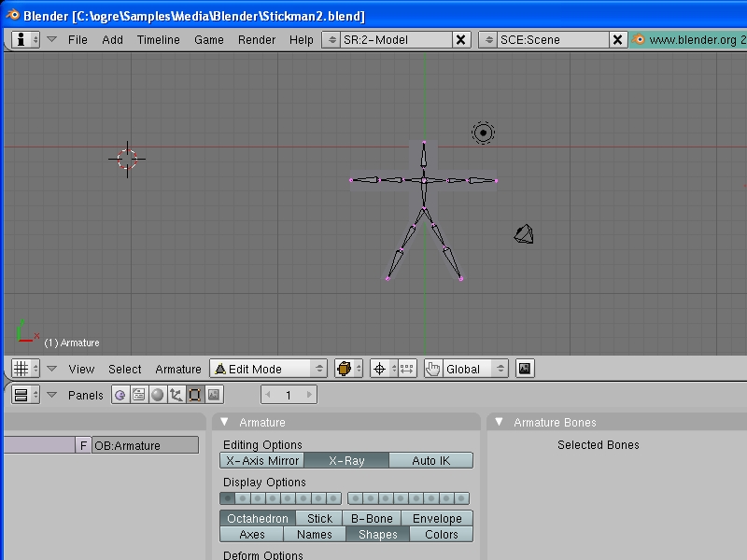Open the Global orientation dropdown
The height and width of the screenshot is (560, 747).
click(475, 369)
